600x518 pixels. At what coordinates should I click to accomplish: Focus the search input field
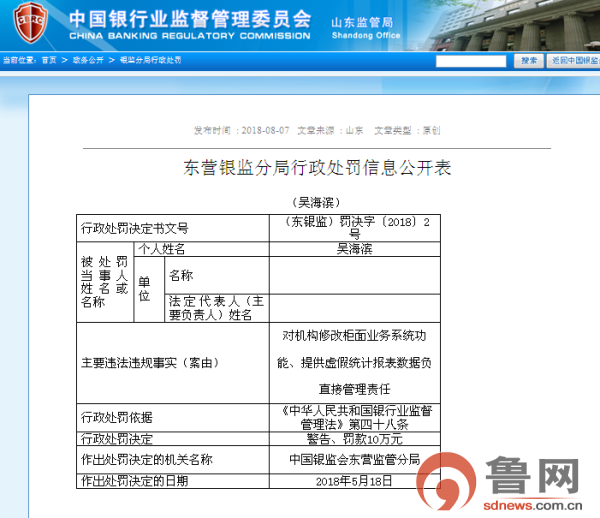471,61
